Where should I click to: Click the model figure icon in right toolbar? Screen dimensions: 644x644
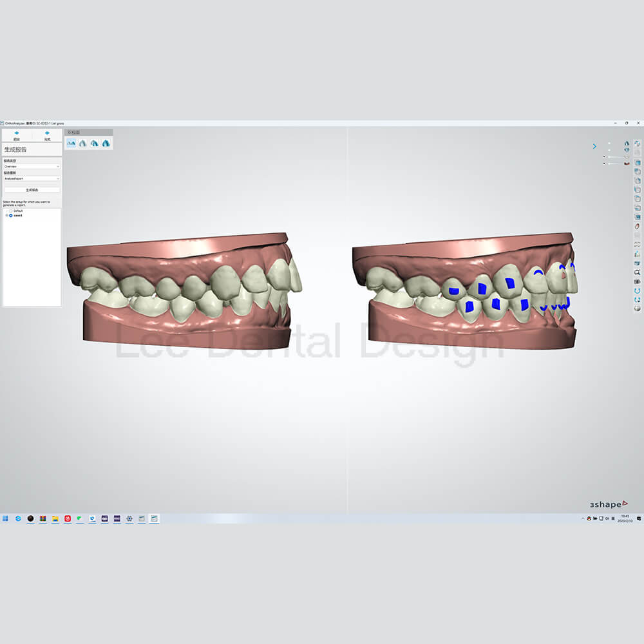coord(637,254)
